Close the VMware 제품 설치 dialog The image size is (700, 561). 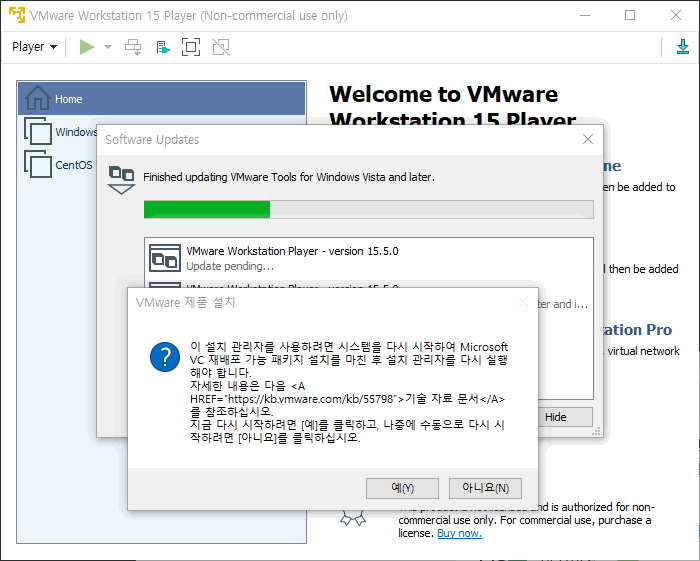pos(523,302)
